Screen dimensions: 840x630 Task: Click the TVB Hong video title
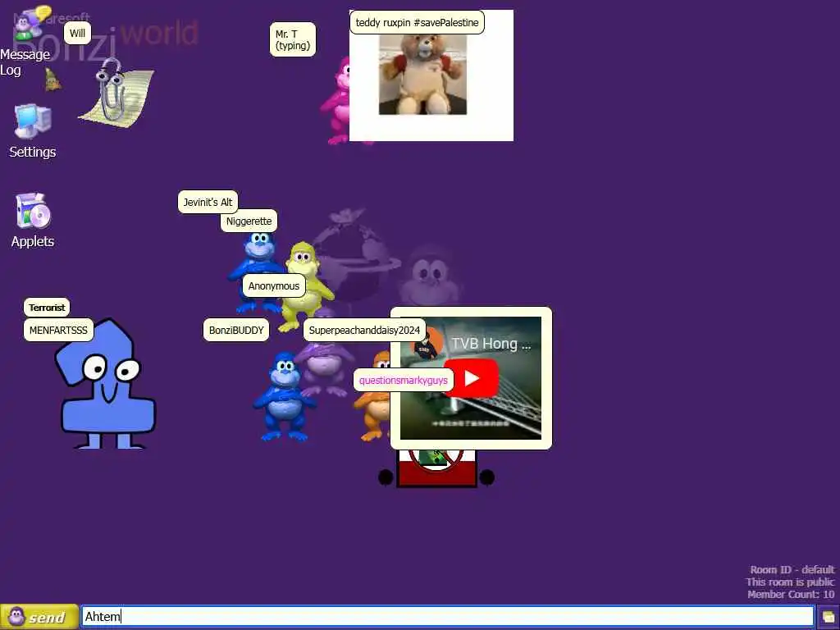click(491, 344)
